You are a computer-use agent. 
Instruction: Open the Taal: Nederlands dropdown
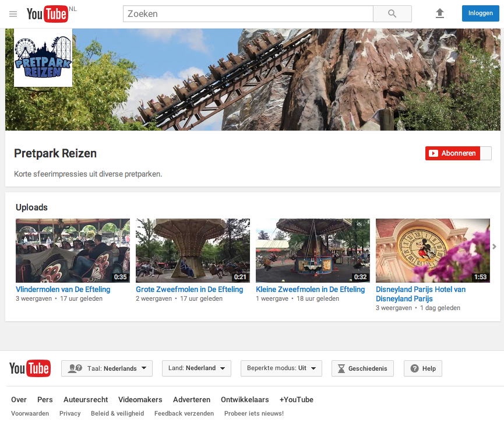coord(107,368)
